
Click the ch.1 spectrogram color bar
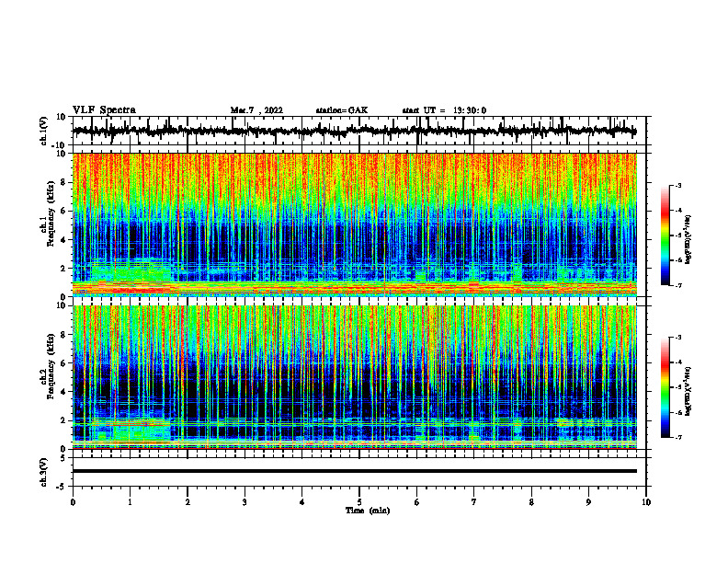coord(665,236)
